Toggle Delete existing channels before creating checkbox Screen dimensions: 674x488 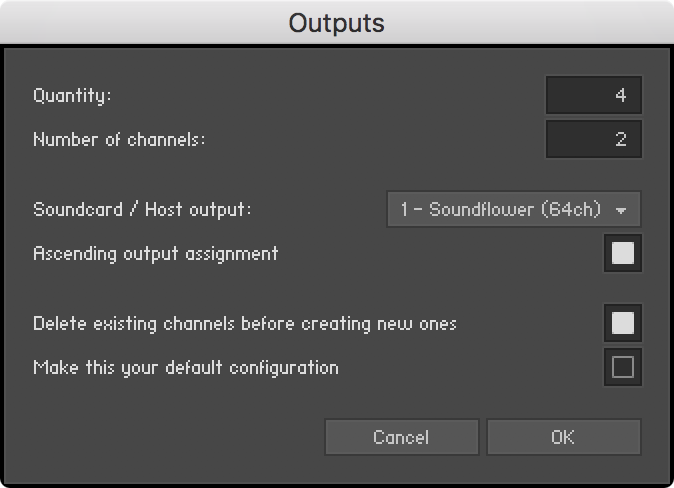tap(623, 323)
